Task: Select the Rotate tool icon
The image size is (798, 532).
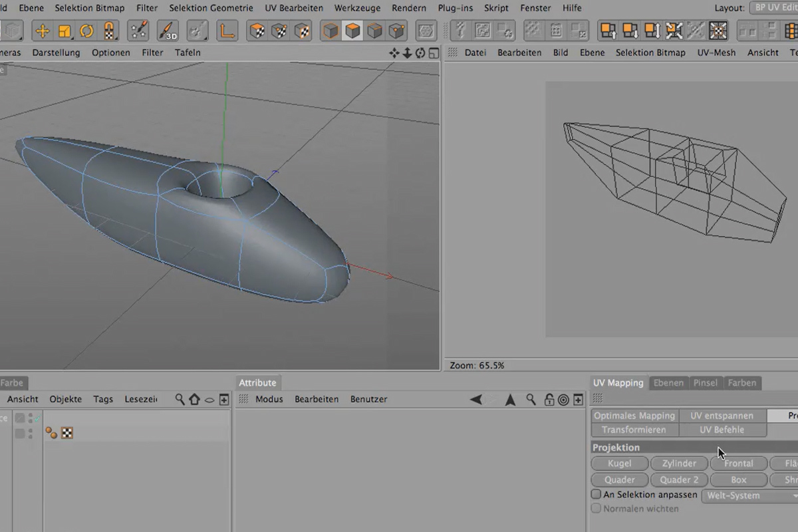Action: tap(87, 31)
